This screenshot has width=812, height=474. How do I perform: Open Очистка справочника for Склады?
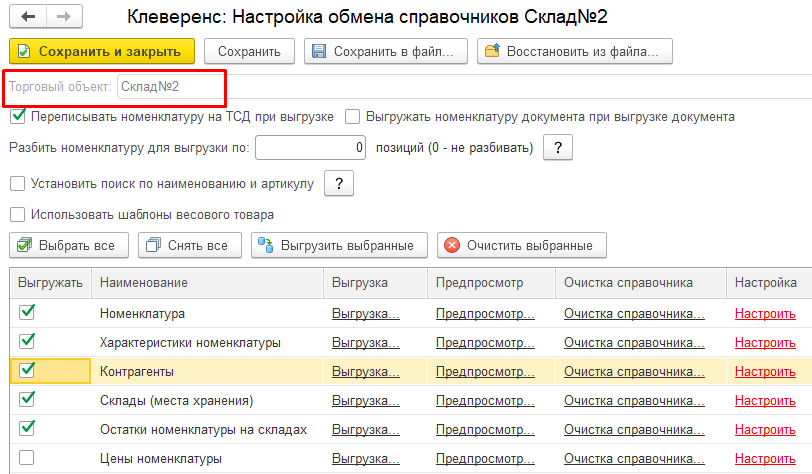(634, 401)
